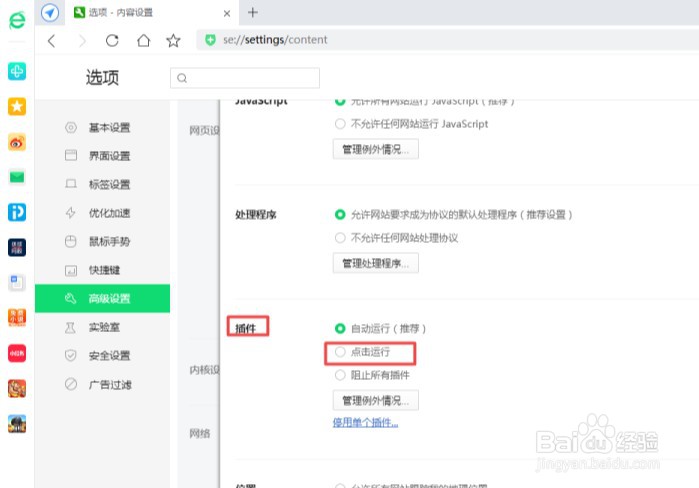The width and height of the screenshot is (699, 488).
Task: Open the document sidebar icon
Action: click(x=17, y=283)
